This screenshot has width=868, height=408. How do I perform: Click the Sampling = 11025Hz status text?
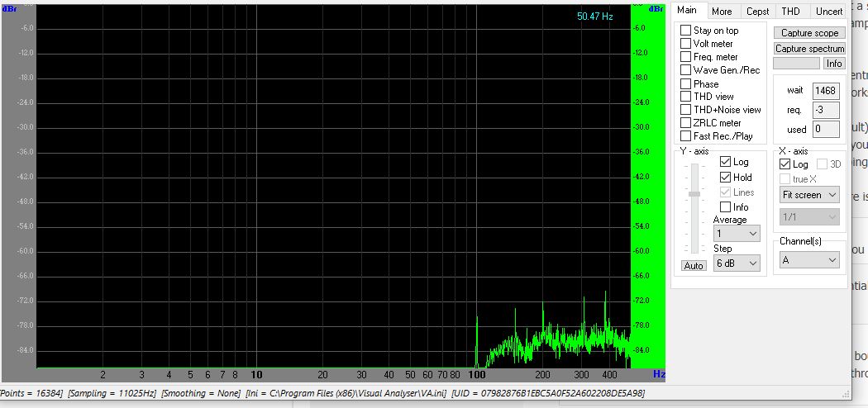pos(113,393)
